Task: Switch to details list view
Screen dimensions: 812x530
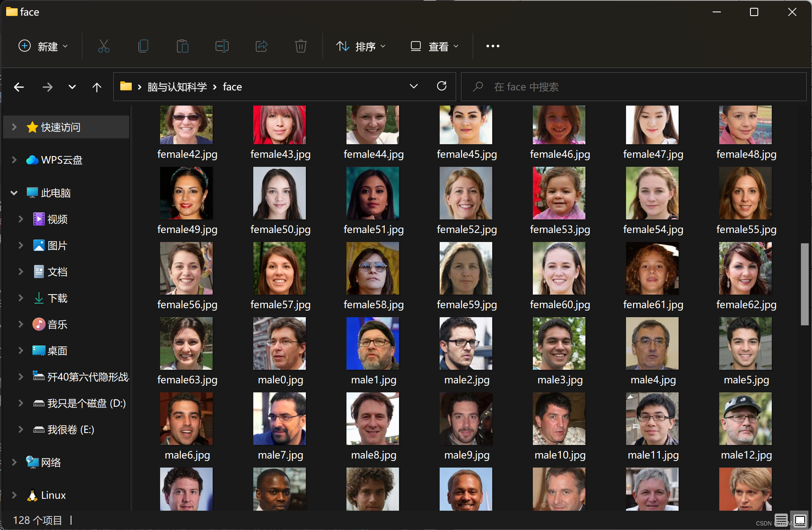Action: click(x=781, y=520)
